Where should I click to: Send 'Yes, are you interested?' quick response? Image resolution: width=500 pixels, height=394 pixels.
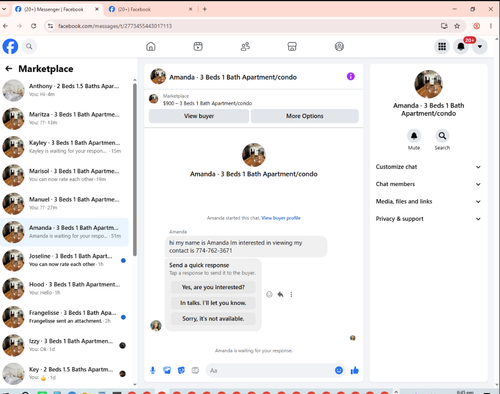(213, 287)
